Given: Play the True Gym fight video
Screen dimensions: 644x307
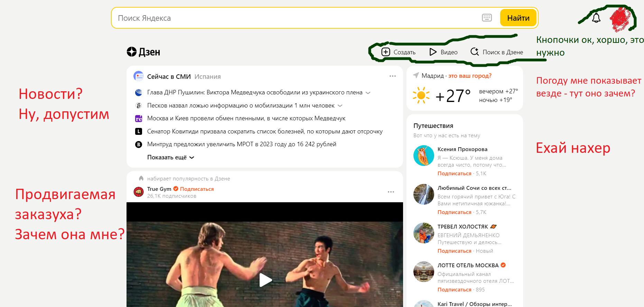Looking at the screenshot, I should coord(265,280).
